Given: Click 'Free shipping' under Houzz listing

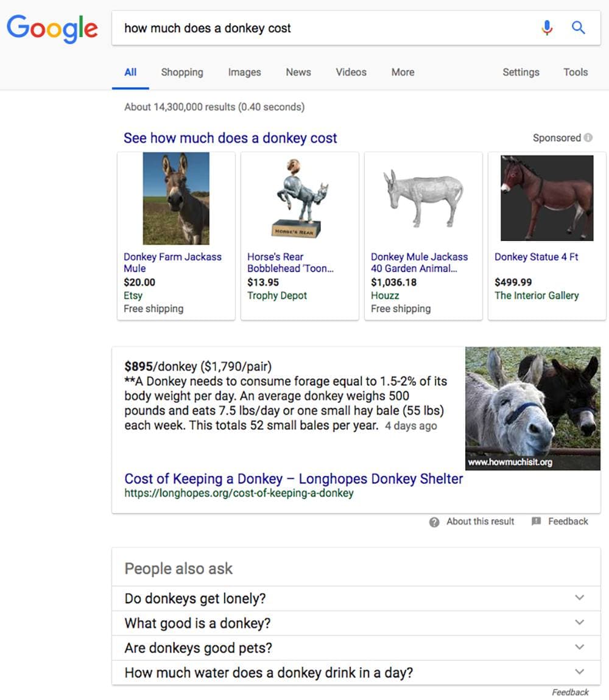Looking at the screenshot, I should (401, 309).
